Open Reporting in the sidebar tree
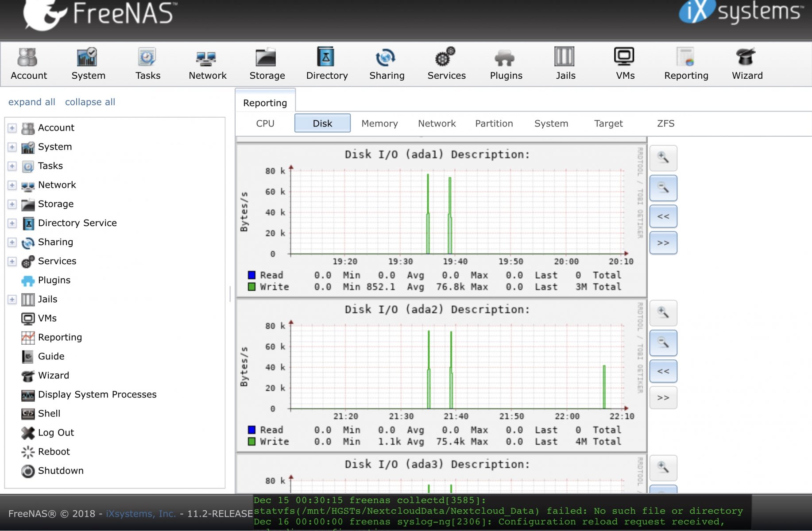 (52, 337)
